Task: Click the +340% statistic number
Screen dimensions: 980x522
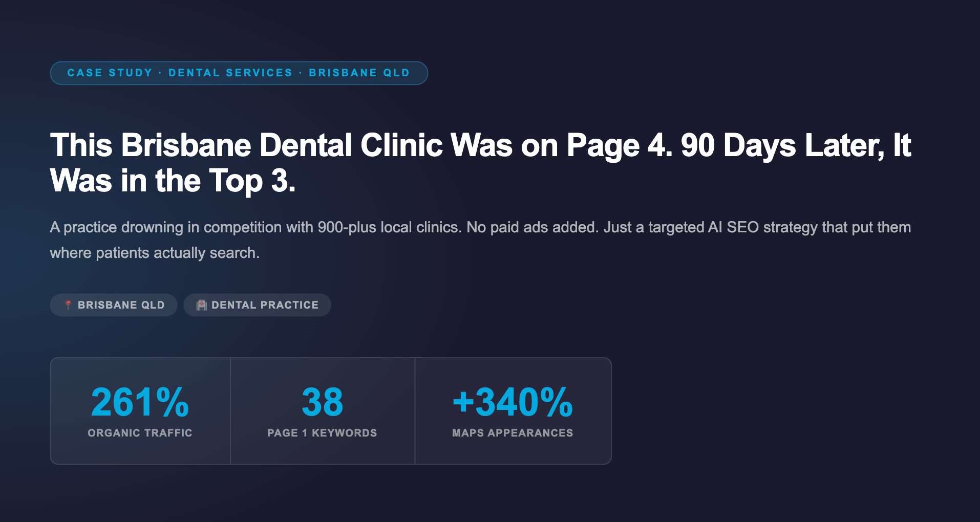Action: (513, 402)
